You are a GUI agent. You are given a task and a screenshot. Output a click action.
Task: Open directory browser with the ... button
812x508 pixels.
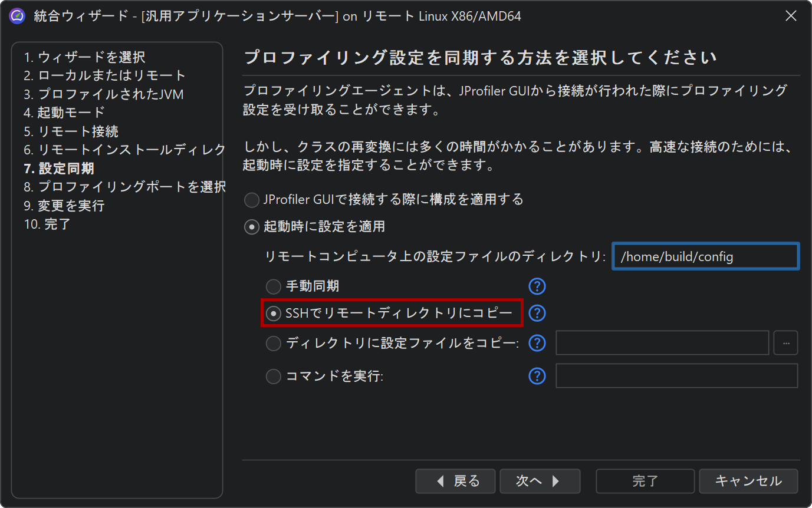786,343
